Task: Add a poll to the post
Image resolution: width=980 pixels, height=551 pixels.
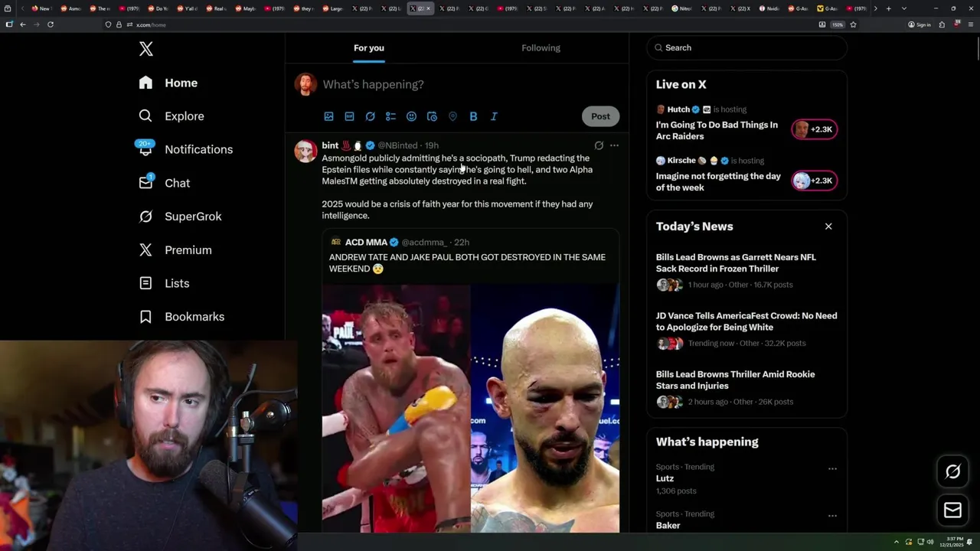Action: click(390, 116)
